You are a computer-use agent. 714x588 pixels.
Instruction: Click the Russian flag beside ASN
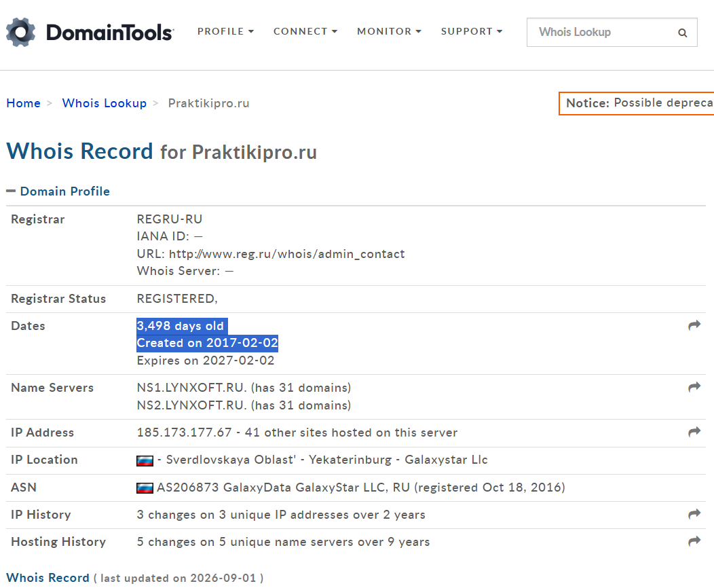pyautogui.click(x=145, y=488)
